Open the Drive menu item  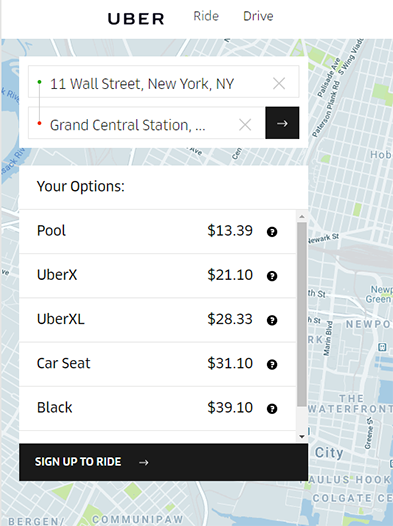tap(258, 16)
